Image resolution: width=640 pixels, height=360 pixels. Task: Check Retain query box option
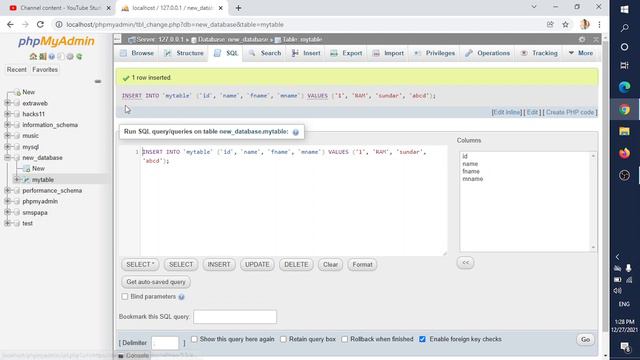[x=283, y=339]
